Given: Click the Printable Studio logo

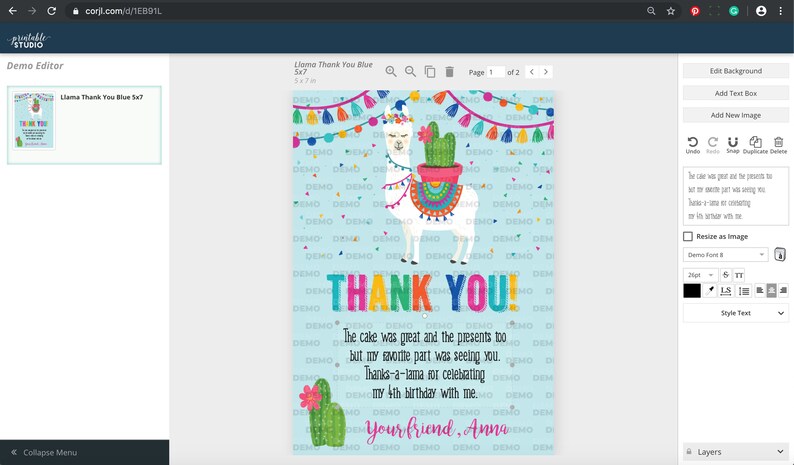Looking at the screenshot, I should coord(29,40).
